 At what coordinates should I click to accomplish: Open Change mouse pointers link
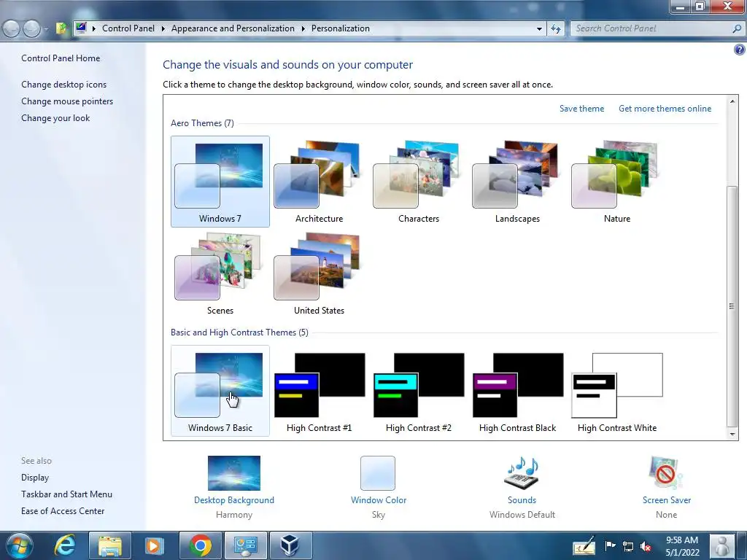point(67,101)
